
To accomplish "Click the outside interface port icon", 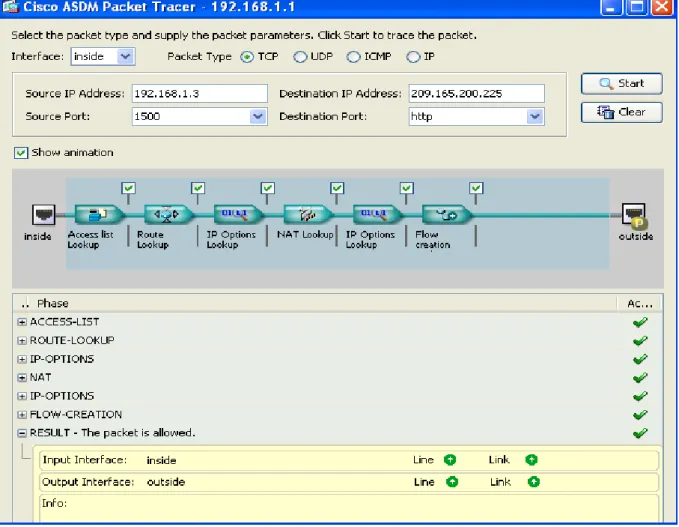I will [634, 215].
